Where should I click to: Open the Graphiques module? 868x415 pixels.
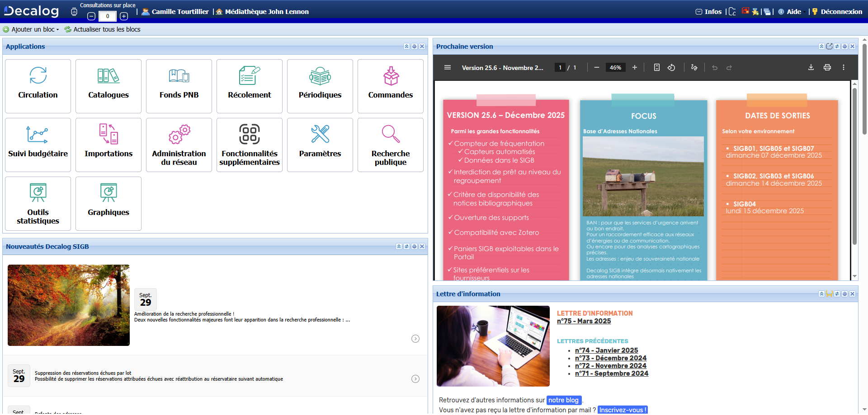pyautogui.click(x=108, y=203)
